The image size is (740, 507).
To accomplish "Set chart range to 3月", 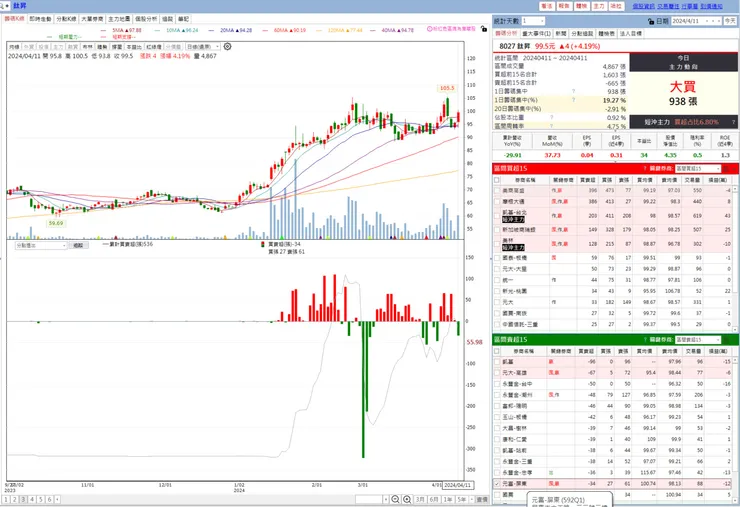I will [420, 499].
